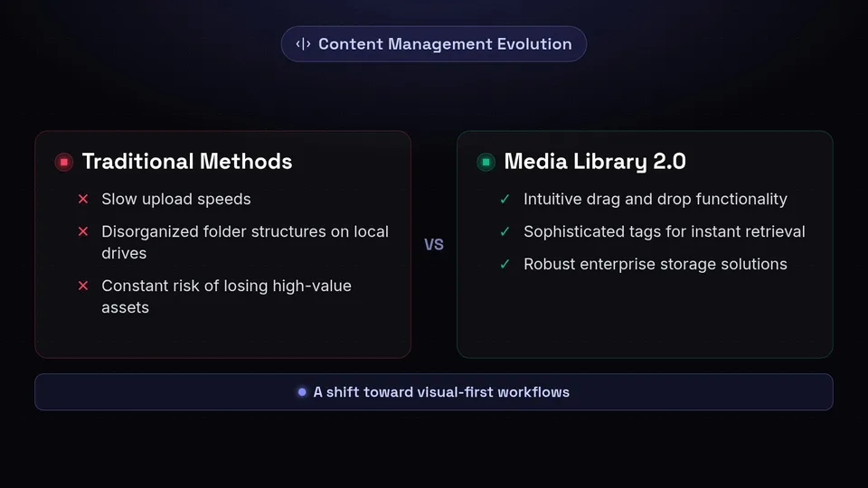
Task: Click the purple dot in the bottom banner
Action: coord(302,391)
